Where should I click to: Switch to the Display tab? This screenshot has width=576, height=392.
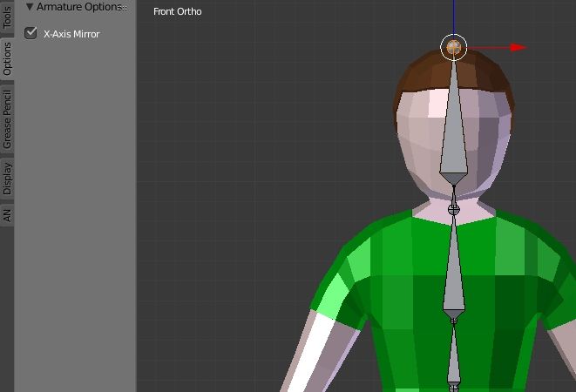(x=7, y=178)
